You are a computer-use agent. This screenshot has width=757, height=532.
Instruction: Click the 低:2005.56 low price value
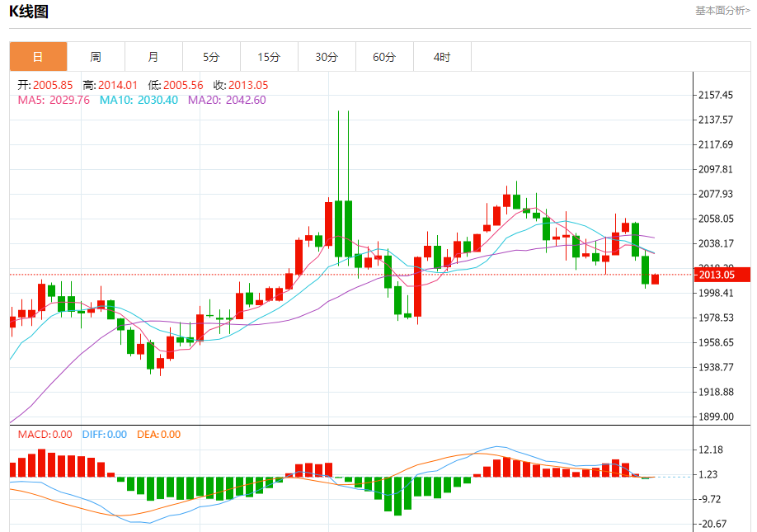click(176, 86)
